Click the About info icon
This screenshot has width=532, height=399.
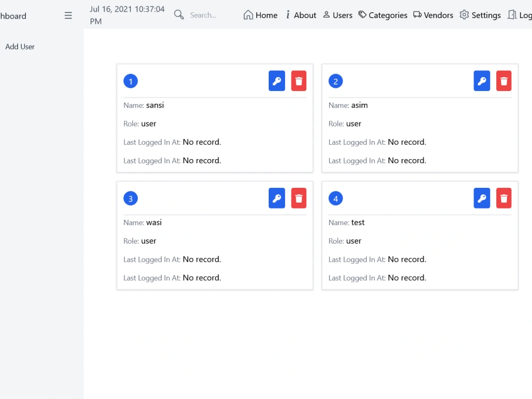coord(288,14)
